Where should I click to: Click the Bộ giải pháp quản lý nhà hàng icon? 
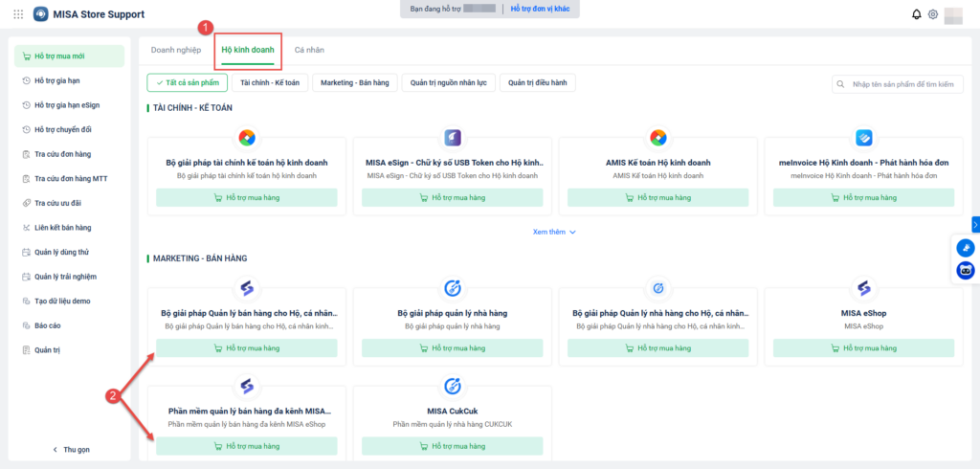click(453, 288)
